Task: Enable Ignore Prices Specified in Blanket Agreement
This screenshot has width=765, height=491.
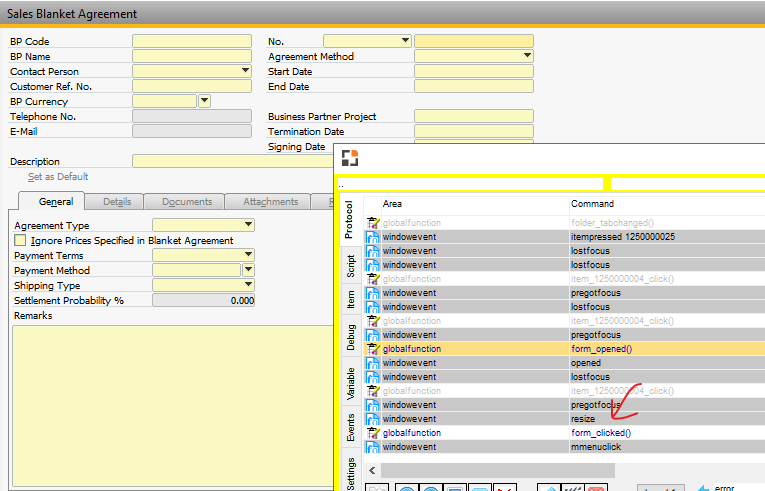Action: (20, 241)
